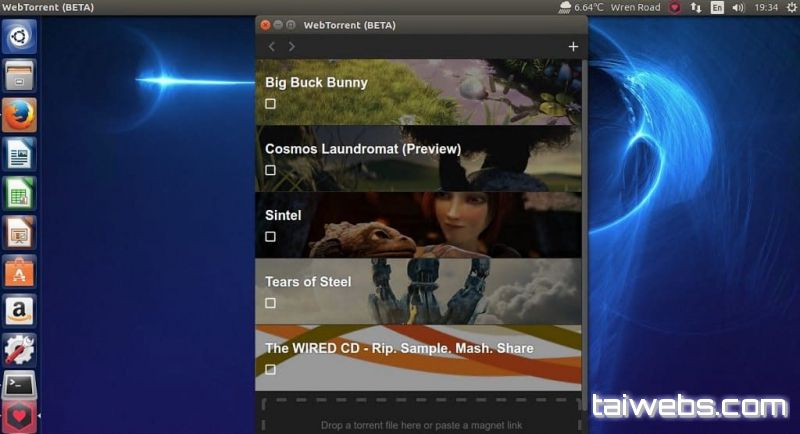Screen dimensions: 800x434
Task: Click the back arrow in WebTorrent
Action: 272,46
